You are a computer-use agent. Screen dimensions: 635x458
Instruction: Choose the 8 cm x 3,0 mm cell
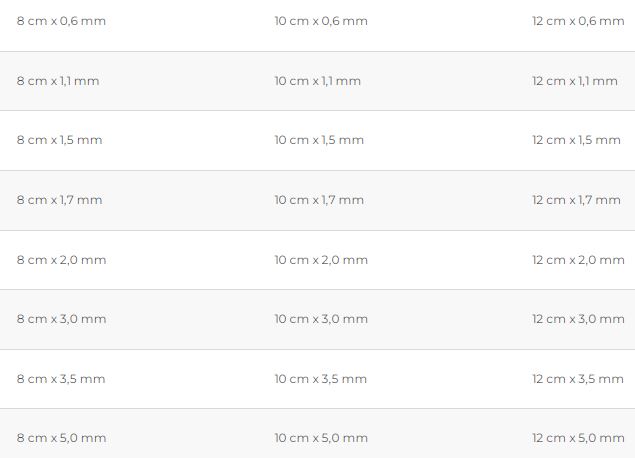point(61,319)
